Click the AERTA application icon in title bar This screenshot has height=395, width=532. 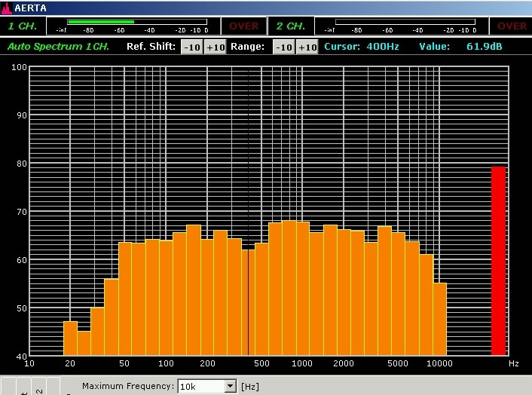8,7
